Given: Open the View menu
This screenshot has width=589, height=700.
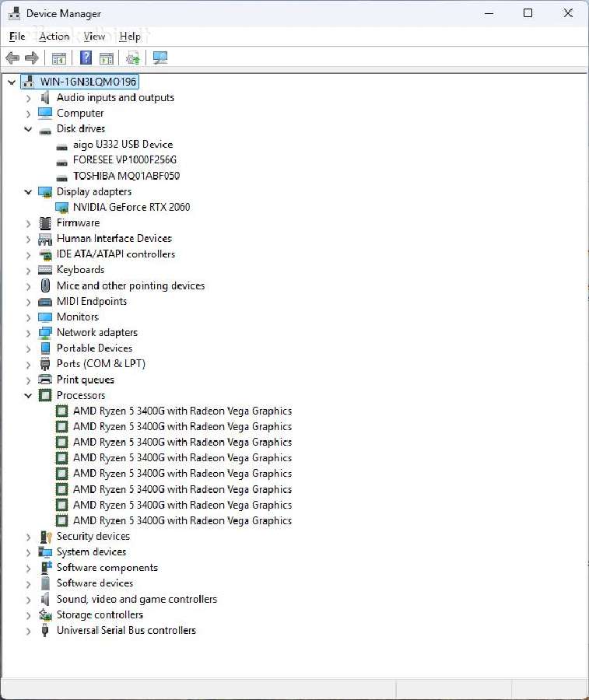Looking at the screenshot, I should [x=94, y=36].
